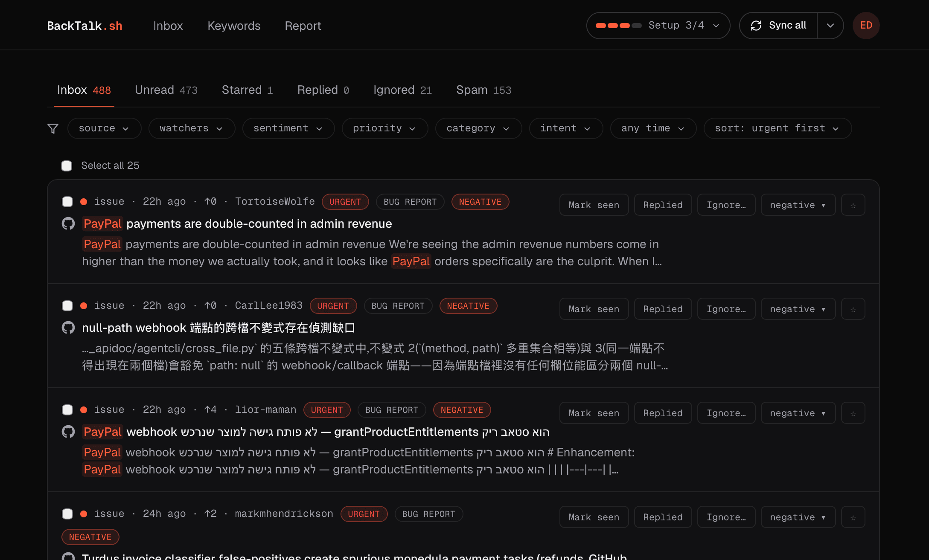Click Replied on the TortoiseWolfe issue
Image resolution: width=929 pixels, height=560 pixels.
(x=663, y=205)
